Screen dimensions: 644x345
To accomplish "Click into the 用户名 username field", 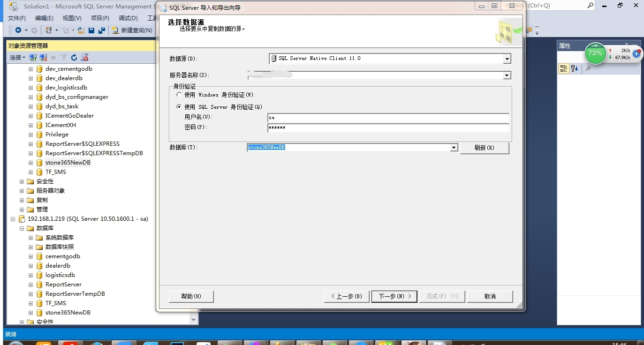I will pos(388,118).
